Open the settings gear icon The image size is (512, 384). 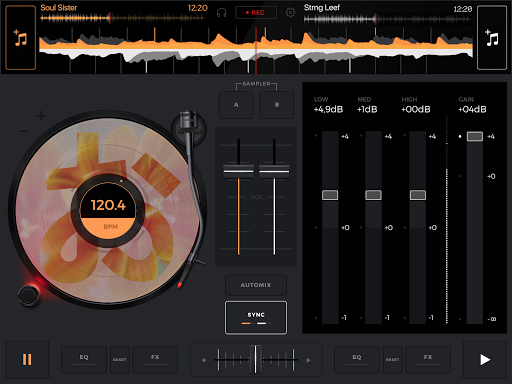pyautogui.click(x=290, y=13)
